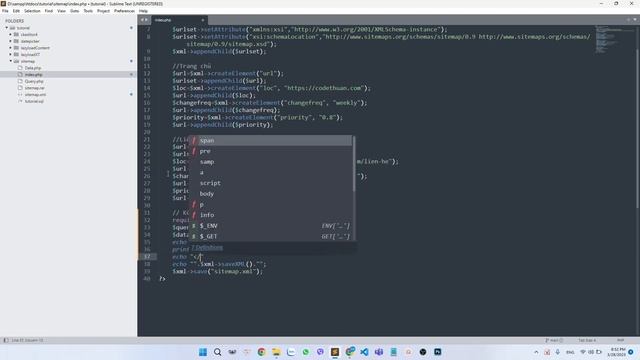Open Data.php in the sidebar

[33, 68]
